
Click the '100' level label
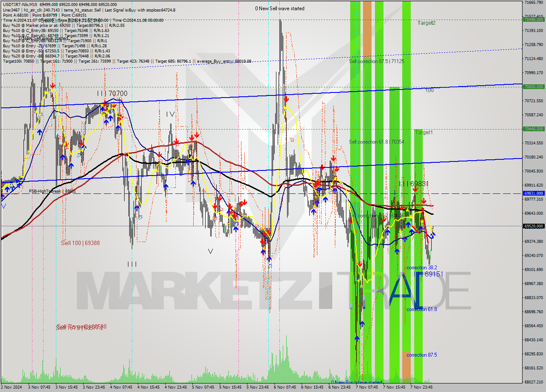[430, 90]
